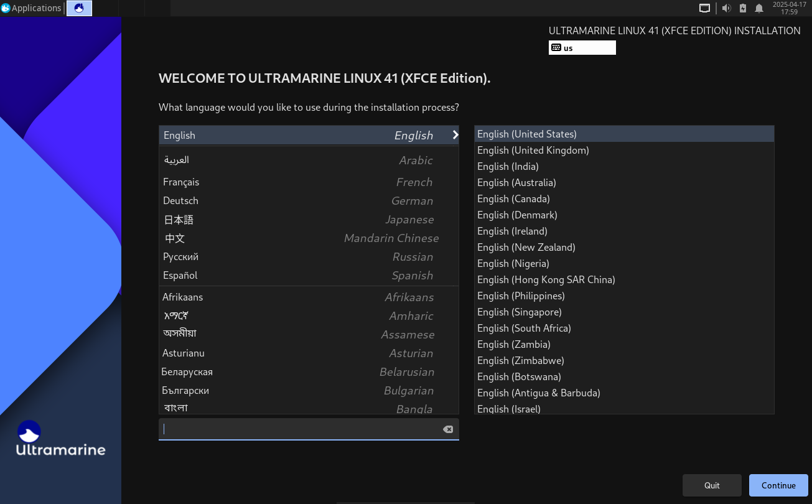This screenshot has height=504, width=812.
Task: Choose English (Australia) locale
Action: [x=624, y=182]
